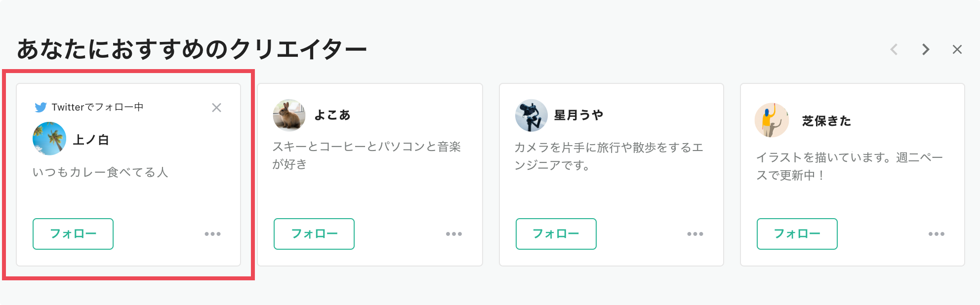Open more options on 上ノ白's card
Image resolution: width=980 pixels, height=305 pixels.
213,234
